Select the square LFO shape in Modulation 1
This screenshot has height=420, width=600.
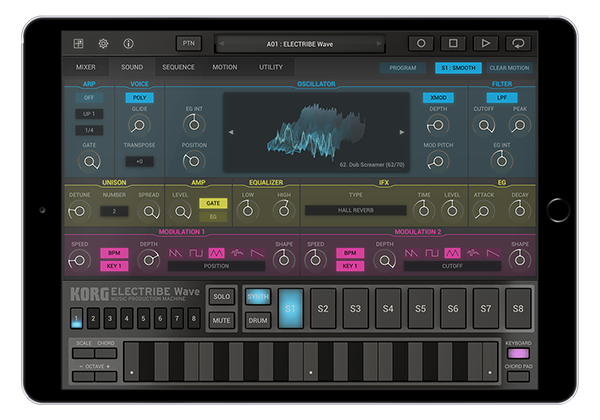pos(196,253)
